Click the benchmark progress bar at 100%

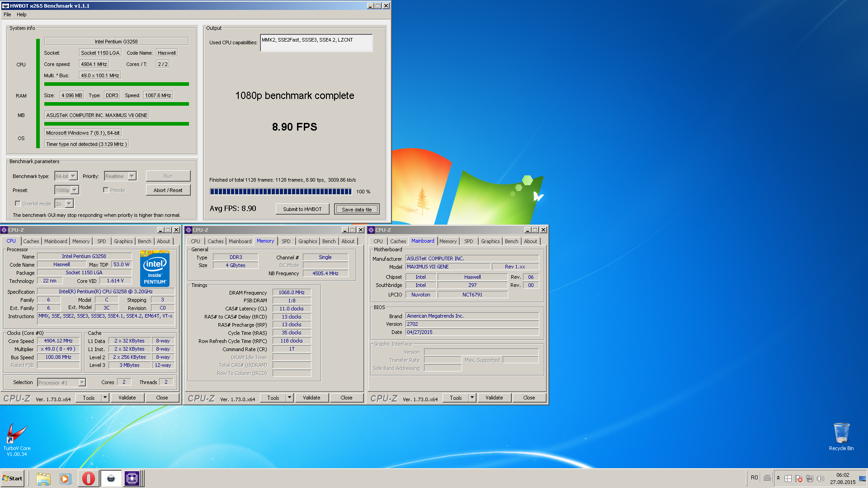pos(281,192)
